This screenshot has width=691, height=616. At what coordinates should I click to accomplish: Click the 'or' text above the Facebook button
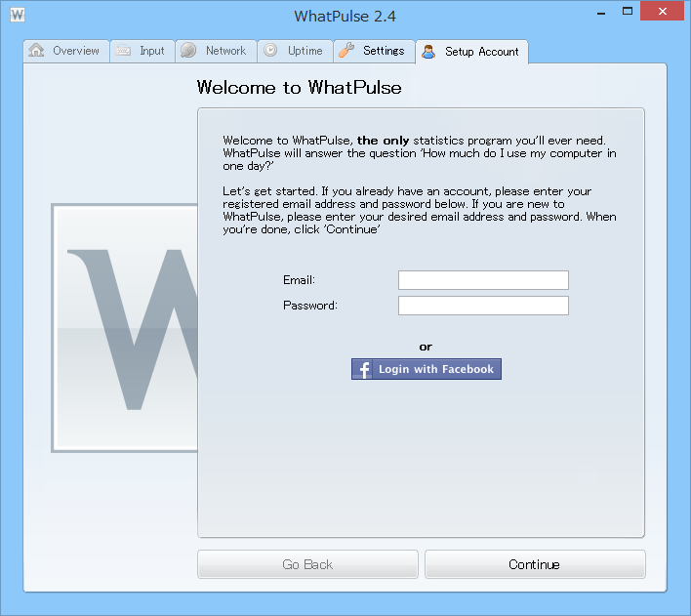point(426,347)
